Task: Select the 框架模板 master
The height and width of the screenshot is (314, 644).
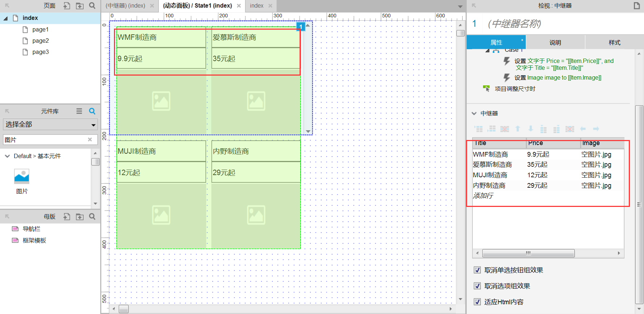Action: [x=34, y=241]
